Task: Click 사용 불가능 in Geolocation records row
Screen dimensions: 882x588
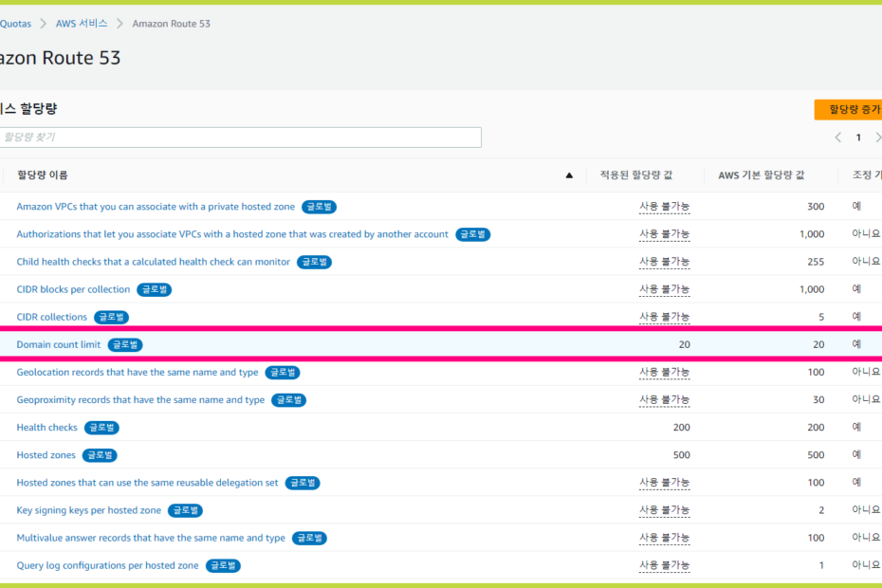Action: point(664,372)
